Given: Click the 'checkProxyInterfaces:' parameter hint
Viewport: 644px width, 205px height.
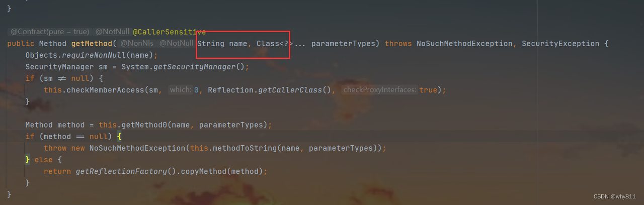Looking at the screenshot, I should pyautogui.click(x=379, y=90).
